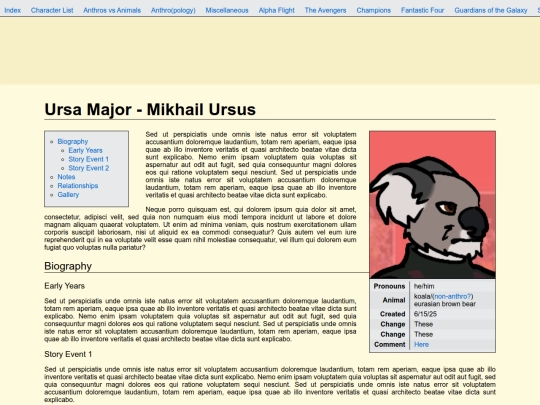Jump to Gallery section in contents

[x=68, y=195]
